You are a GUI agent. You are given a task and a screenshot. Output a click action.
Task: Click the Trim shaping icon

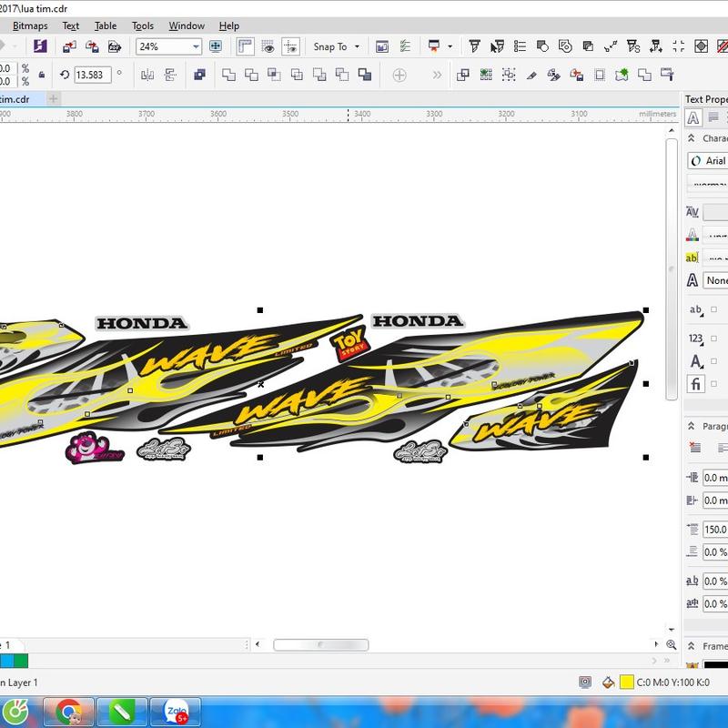251,75
